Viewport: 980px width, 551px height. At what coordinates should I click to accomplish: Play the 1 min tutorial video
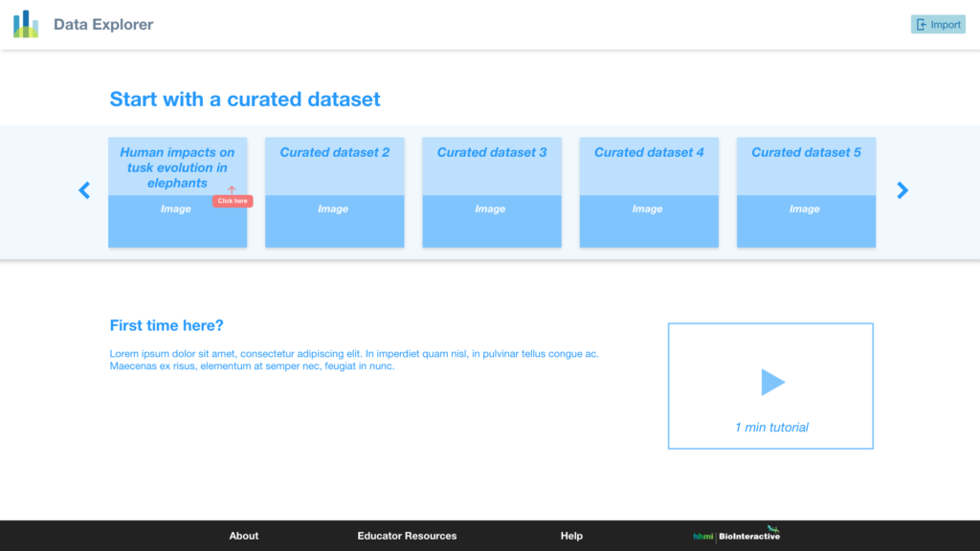(772, 383)
